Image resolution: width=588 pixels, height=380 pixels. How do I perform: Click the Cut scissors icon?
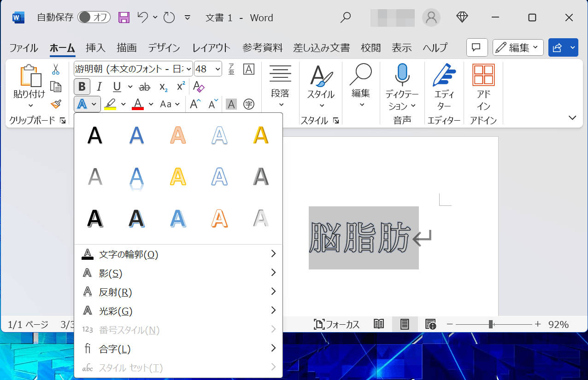[x=56, y=70]
